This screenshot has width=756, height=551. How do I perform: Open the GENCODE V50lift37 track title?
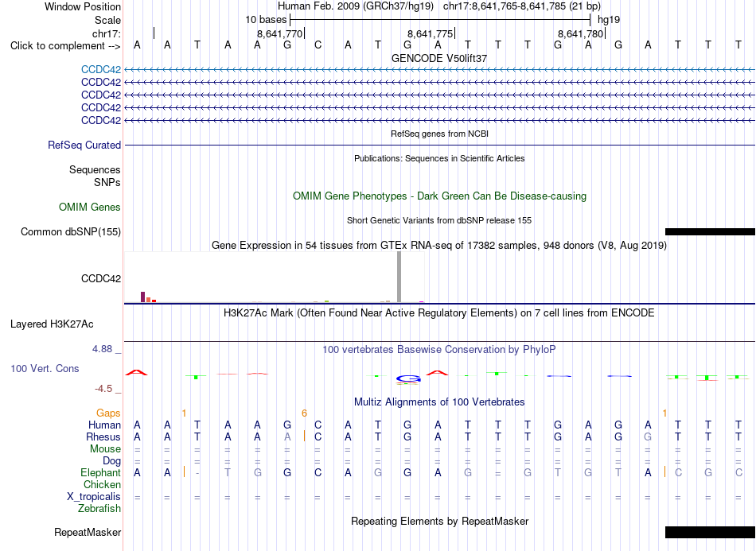click(439, 58)
